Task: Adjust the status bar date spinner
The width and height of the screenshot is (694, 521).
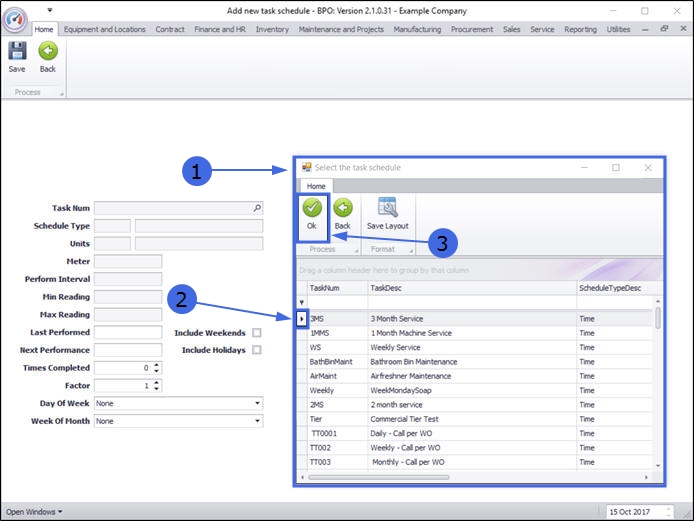Action: [668, 512]
